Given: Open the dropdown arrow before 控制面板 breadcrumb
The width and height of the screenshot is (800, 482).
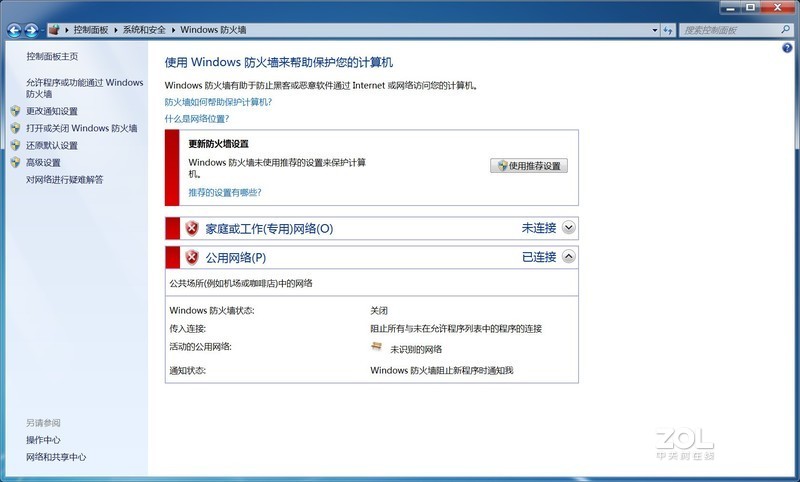Looking at the screenshot, I should point(67,30).
